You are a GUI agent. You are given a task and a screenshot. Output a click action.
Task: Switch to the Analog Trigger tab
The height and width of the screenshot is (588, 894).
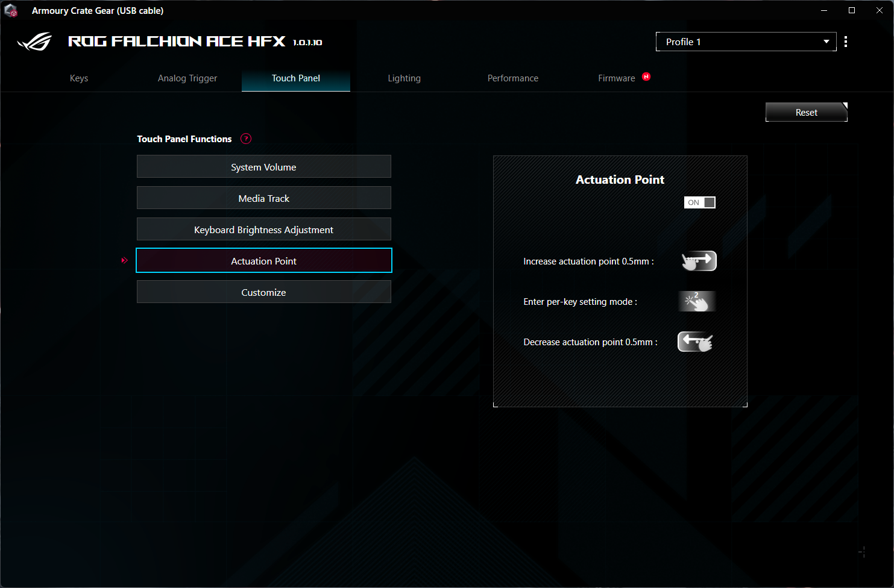(187, 78)
